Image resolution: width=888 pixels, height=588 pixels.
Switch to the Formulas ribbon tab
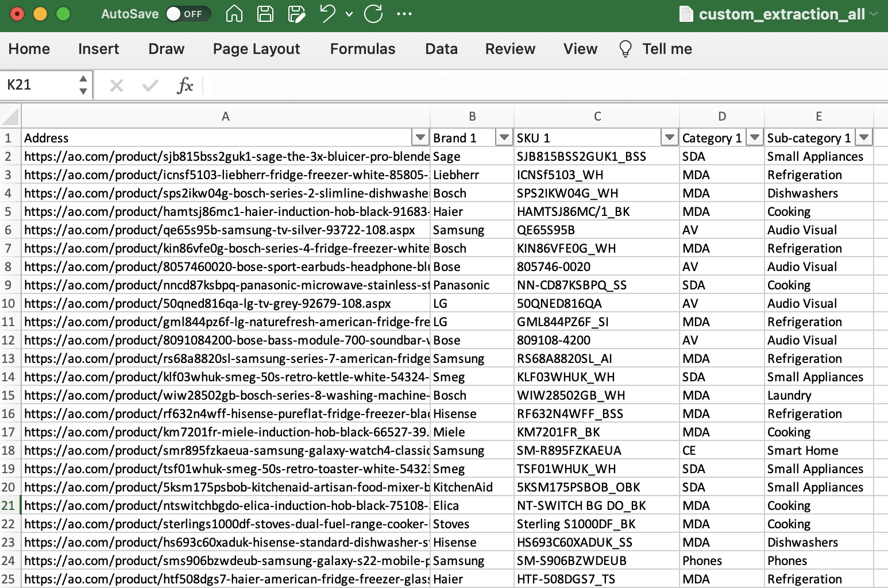click(362, 49)
